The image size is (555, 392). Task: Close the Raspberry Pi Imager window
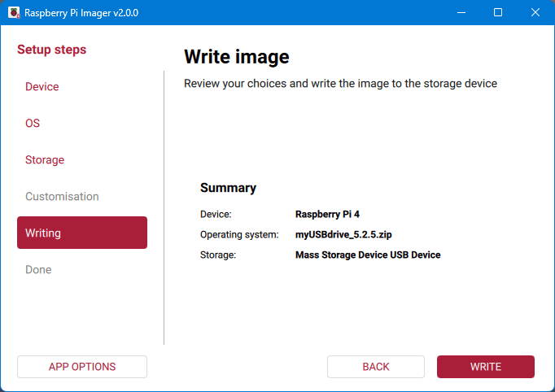(535, 13)
